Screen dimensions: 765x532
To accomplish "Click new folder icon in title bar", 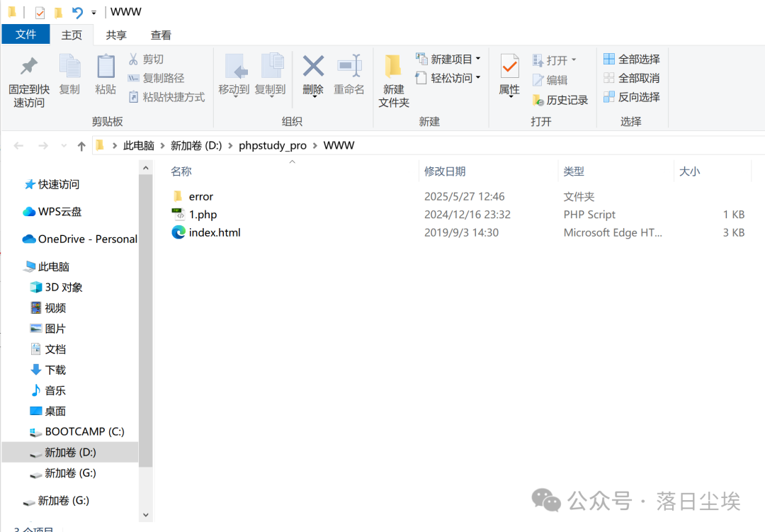I will pyautogui.click(x=58, y=12).
